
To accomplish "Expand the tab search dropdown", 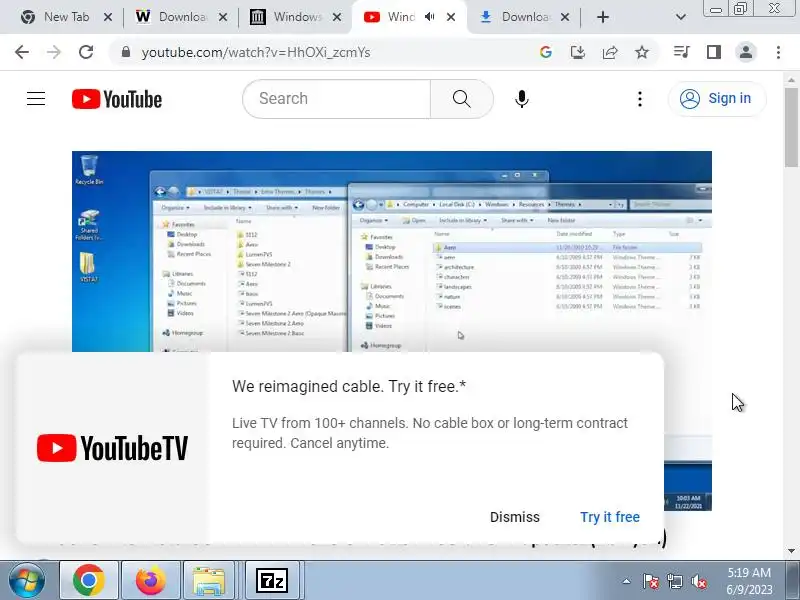I will pos(681,17).
